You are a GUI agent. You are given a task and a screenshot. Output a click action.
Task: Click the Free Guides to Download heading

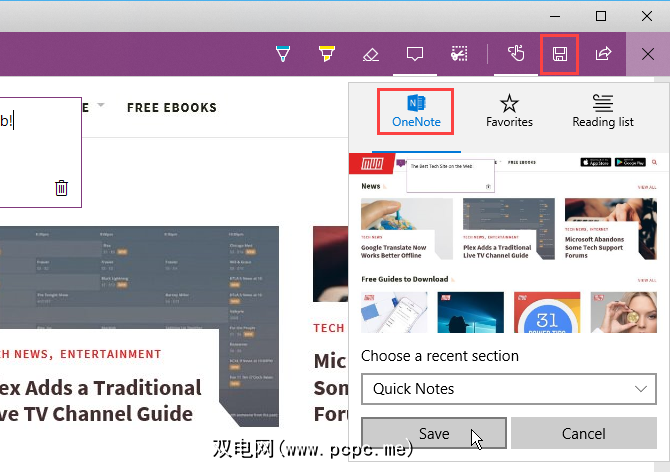(x=405, y=279)
